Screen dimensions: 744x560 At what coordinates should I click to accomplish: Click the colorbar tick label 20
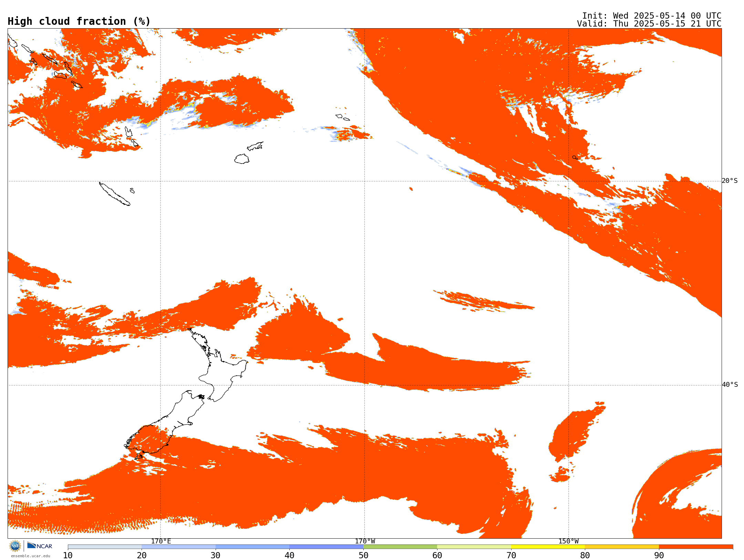(142, 556)
